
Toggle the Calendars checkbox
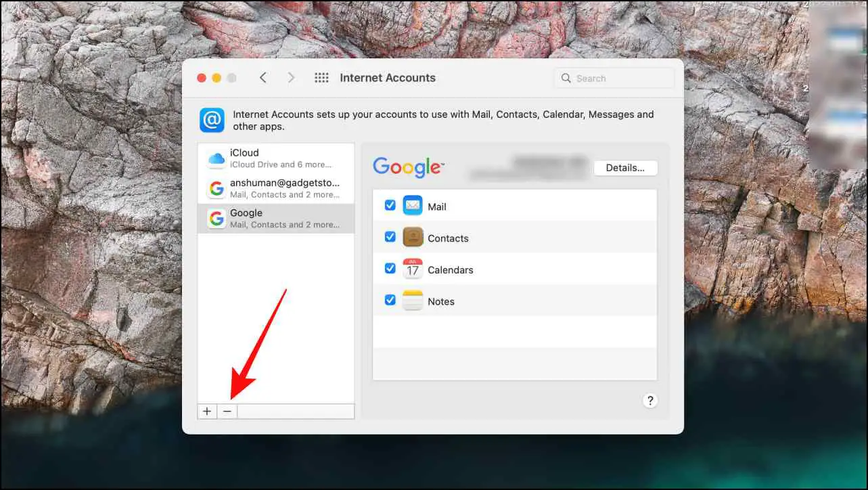click(390, 268)
